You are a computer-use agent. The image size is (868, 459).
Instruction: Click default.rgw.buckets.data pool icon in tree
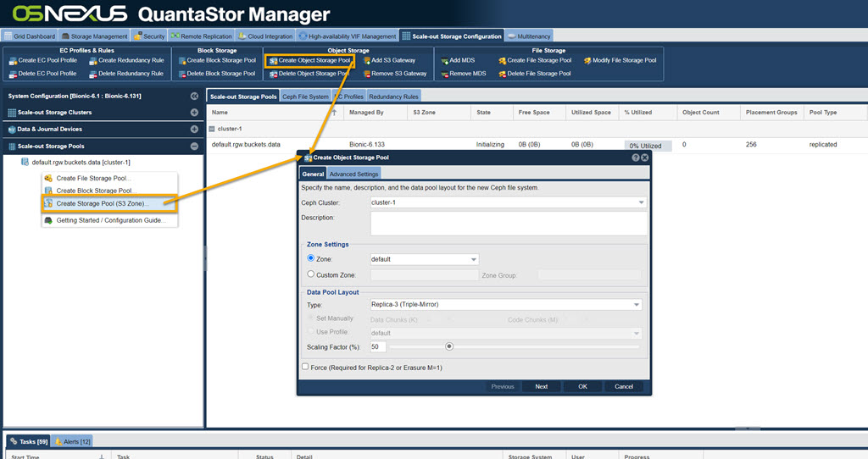[25, 162]
